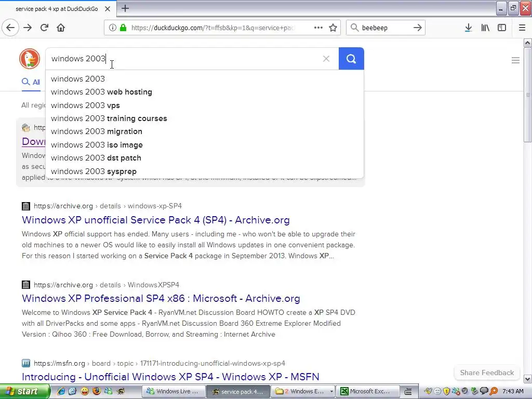Show site information icon in address bar
532x399 pixels.
[112, 28]
